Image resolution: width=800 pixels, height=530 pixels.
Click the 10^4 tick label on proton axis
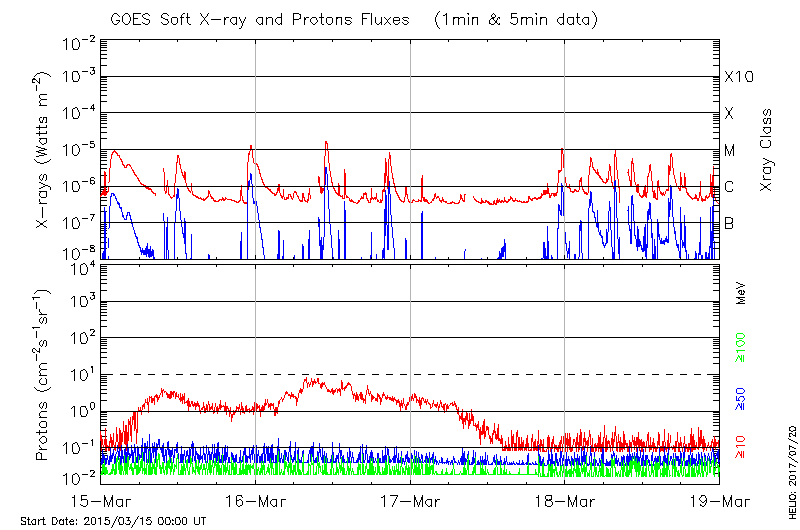click(x=82, y=266)
